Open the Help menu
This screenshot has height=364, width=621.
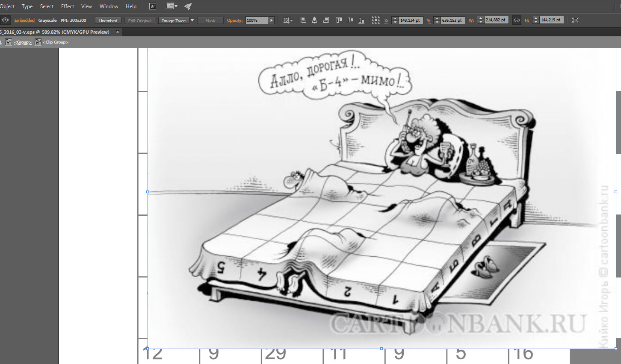coord(131,6)
